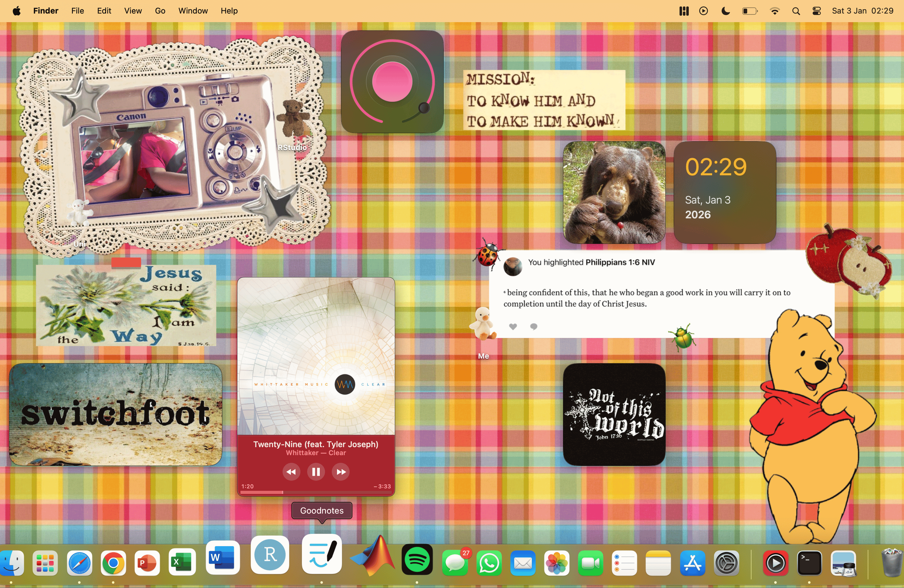Open the View menu
904x588 pixels.
pyautogui.click(x=133, y=11)
